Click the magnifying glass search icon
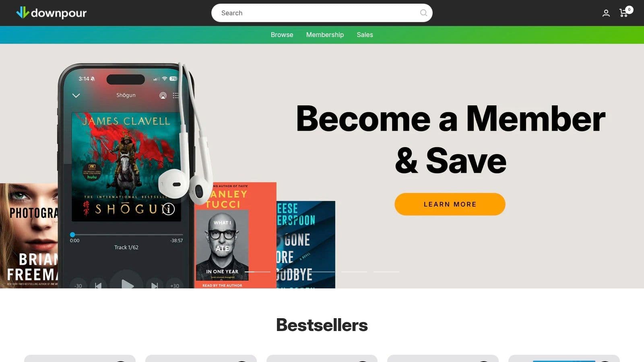The image size is (644, 362). 423,13
